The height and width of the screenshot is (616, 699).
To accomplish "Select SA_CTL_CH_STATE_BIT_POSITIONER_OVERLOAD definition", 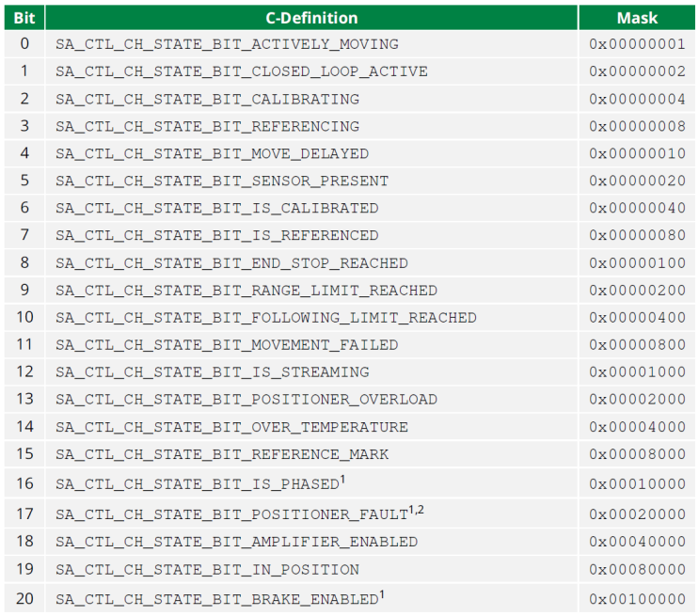I will 246,399.
